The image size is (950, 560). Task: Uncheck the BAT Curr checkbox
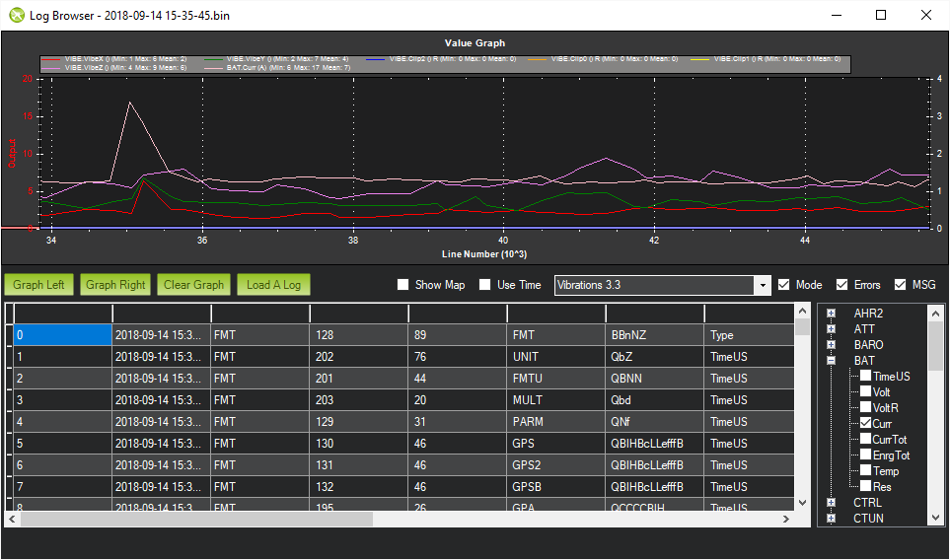(866, 423)
